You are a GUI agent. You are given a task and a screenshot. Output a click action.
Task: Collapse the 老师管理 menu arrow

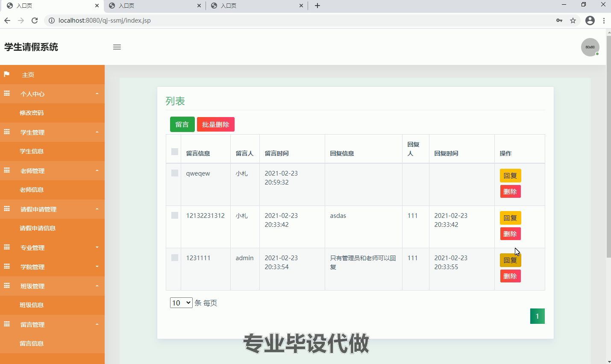click(x=97, y=170)
